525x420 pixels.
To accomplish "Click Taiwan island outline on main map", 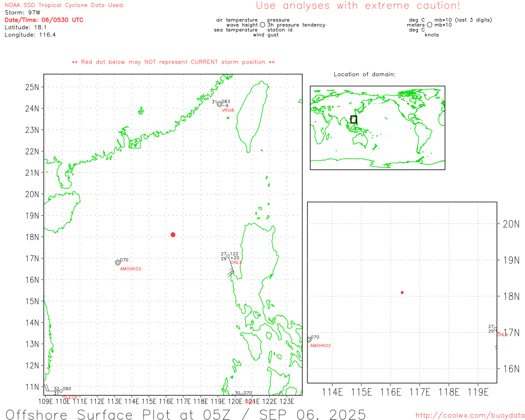I will (253, 116).
